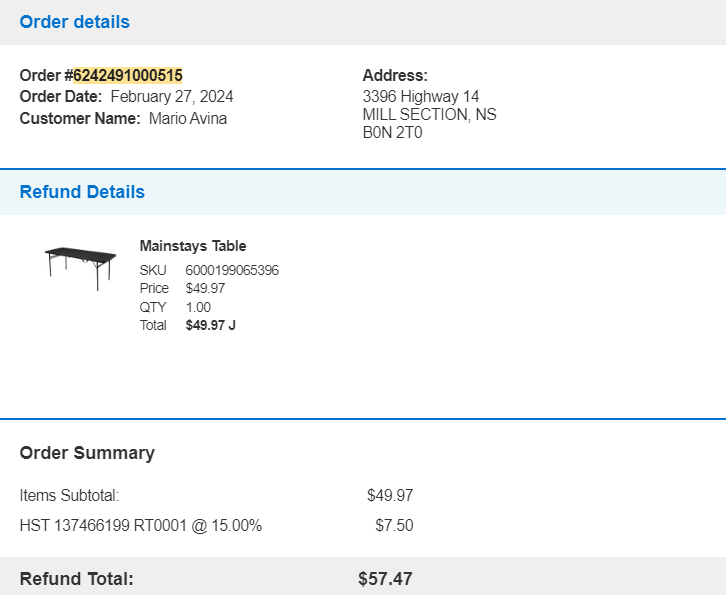
Task: Select the highlighted order number 6242491000515
Action: [x=128, y=75]
